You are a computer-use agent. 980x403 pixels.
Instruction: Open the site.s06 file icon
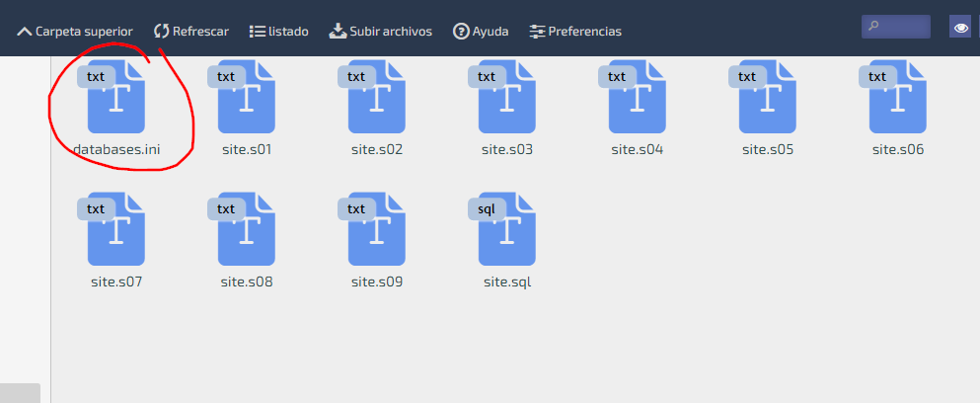(893, 97)
